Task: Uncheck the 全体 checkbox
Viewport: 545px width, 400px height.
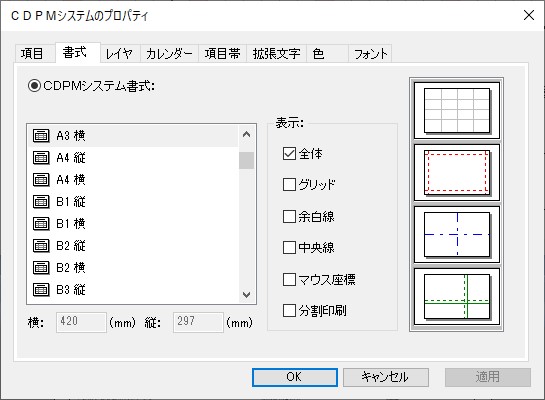Action: 289,153
